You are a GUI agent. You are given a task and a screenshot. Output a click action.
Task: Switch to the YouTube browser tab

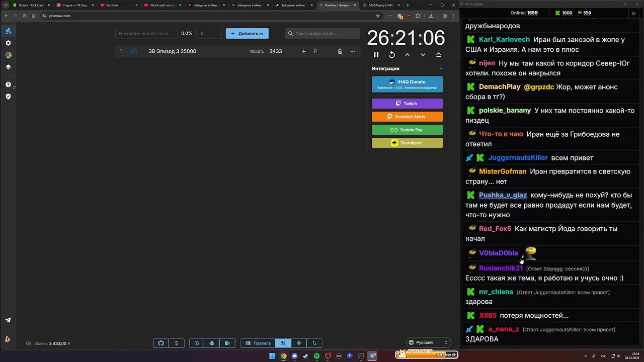click(x=118, y=5)
